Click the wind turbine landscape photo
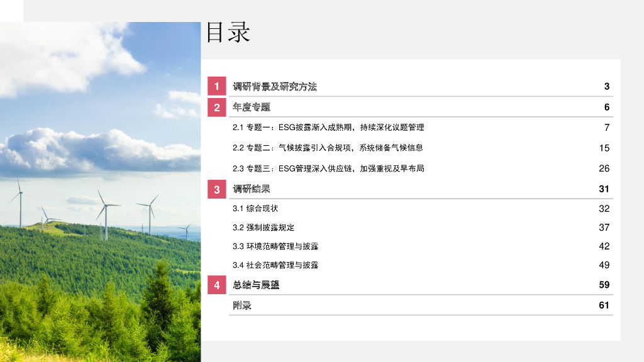Viewport: 644px width, 362px height. [x=100, y=192]
